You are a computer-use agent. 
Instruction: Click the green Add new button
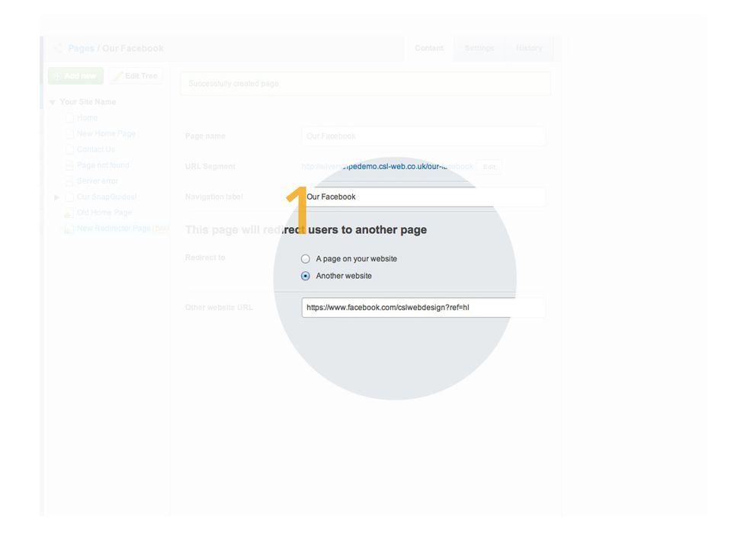75,75
